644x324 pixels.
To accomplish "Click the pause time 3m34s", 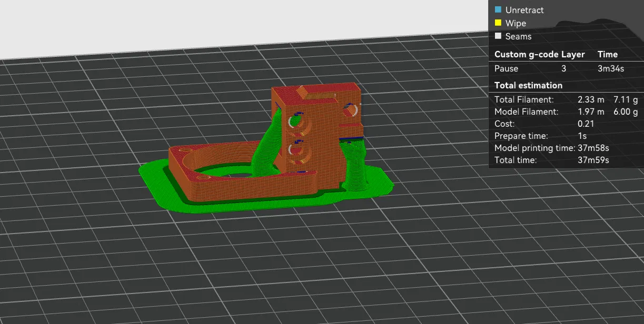I will [611, 68].
